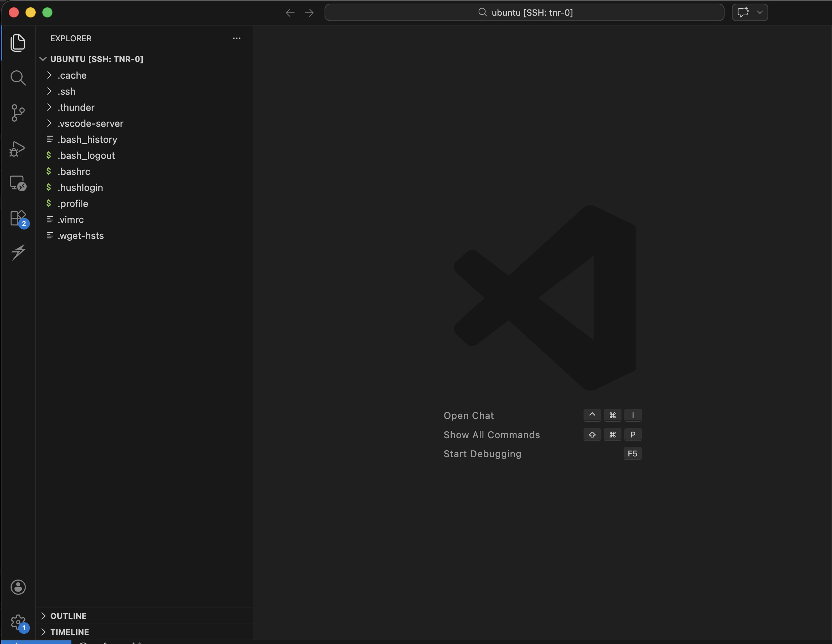Open the Run and Debug view icon
Viewport: 832px width, 644px height.
pos(17,149)
